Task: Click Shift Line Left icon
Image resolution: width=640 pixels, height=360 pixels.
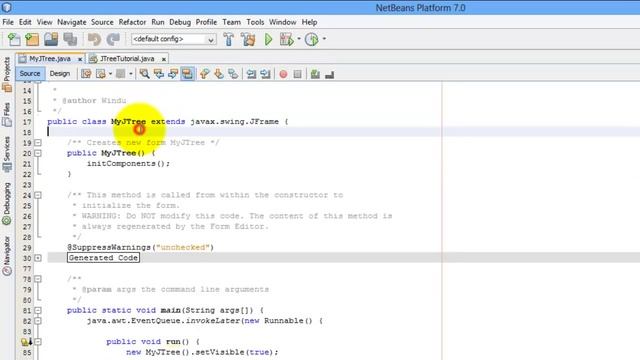Action: pyautogui.click(x=251, y=74)
